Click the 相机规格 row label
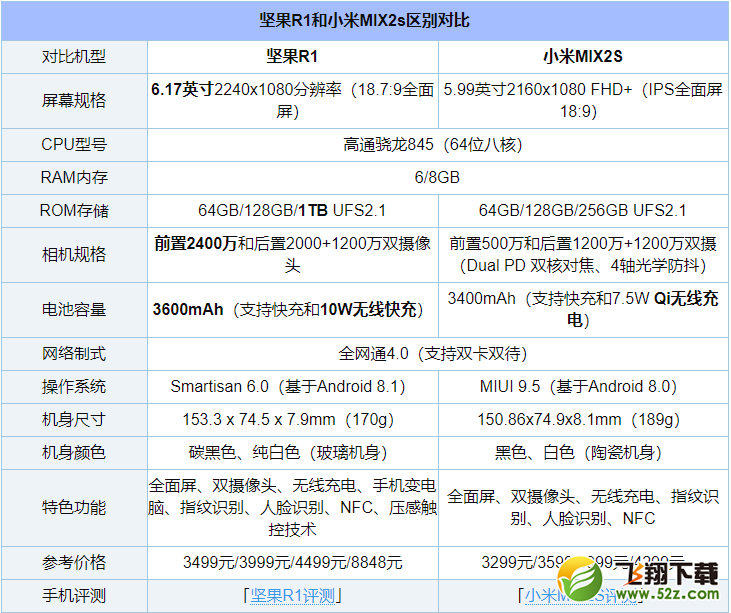The image size is (731, 613). (74, 255)
